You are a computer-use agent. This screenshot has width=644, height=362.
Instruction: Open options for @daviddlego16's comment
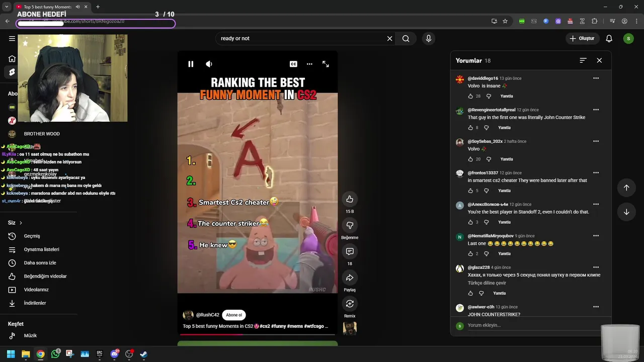click(596, 78)
